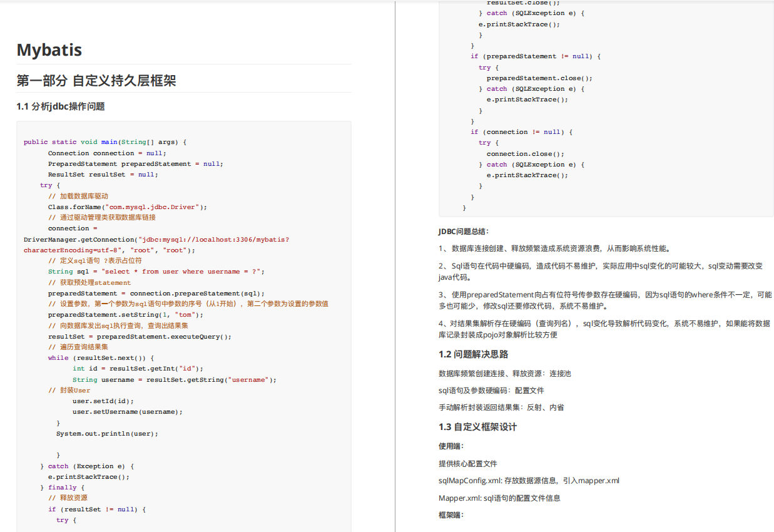Click the 'preparedStatement.setString(1, "tom")' line
The height and width of the screenshot is (532, 774).
(x=125, y=315)
